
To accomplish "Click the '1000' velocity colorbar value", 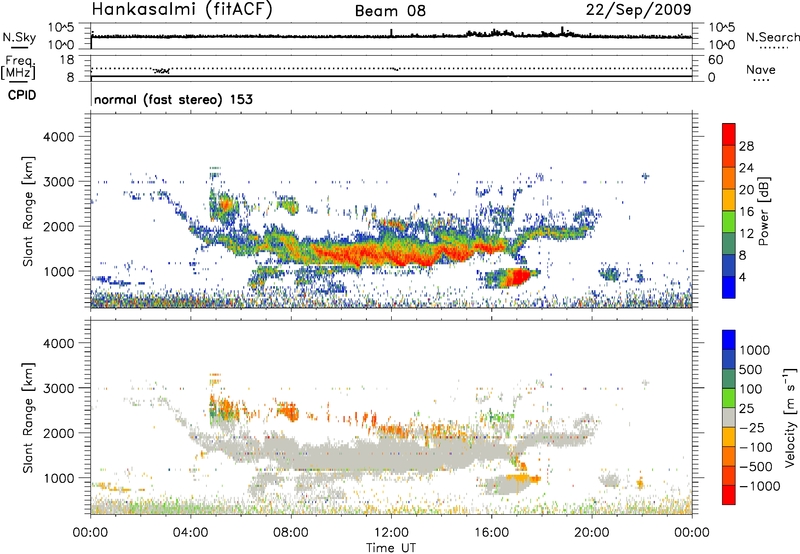I will point(755,350).
